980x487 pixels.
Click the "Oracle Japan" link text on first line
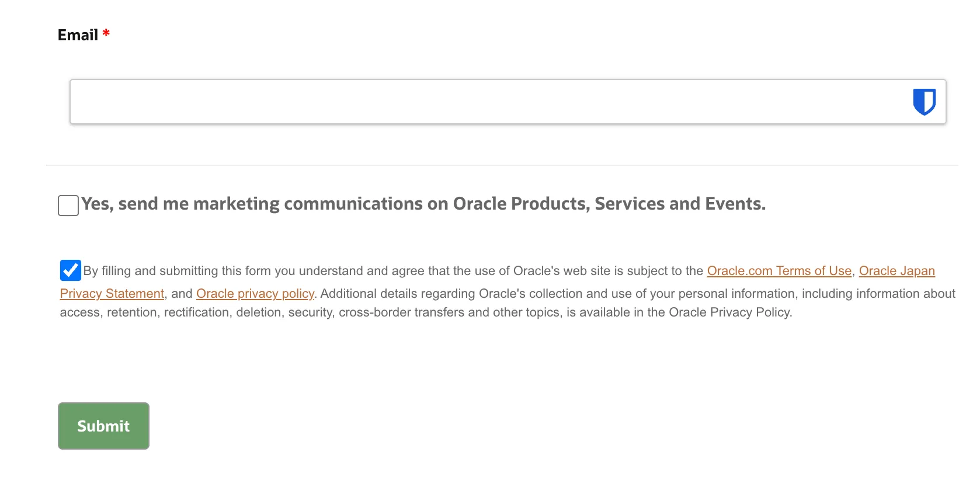[896, 271]
